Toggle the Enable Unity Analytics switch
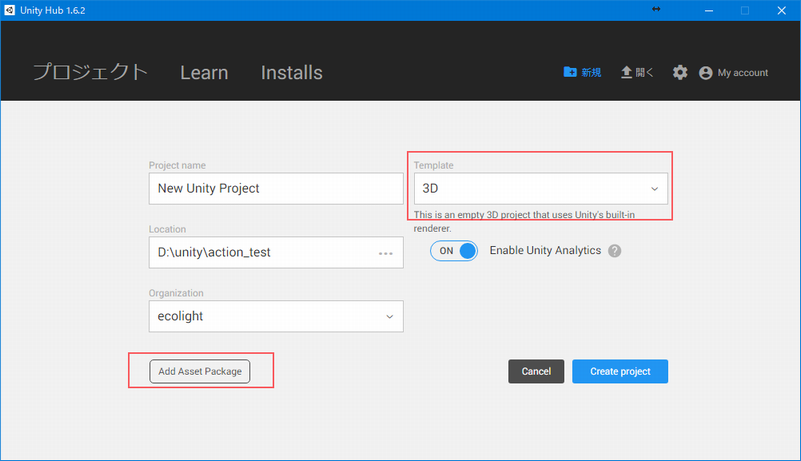The height and width of the screenshot is (461, 801). [454, 251]
